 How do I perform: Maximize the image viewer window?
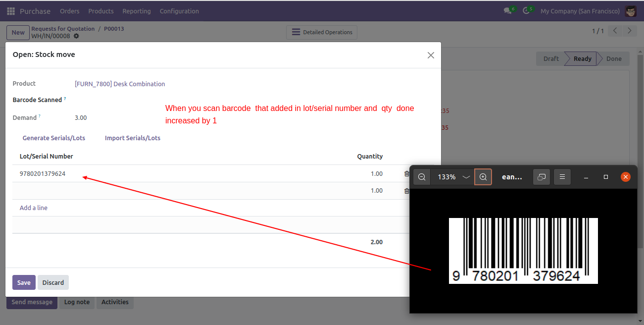606,177
